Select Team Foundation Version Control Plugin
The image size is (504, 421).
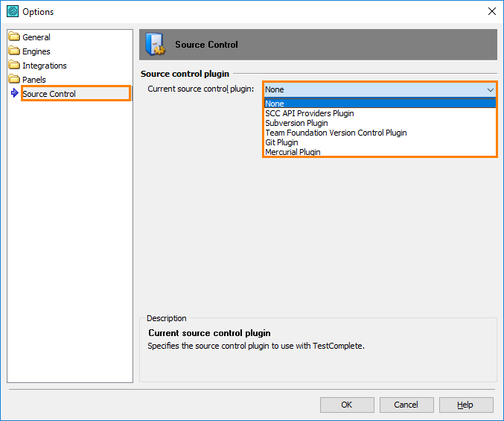336,133
